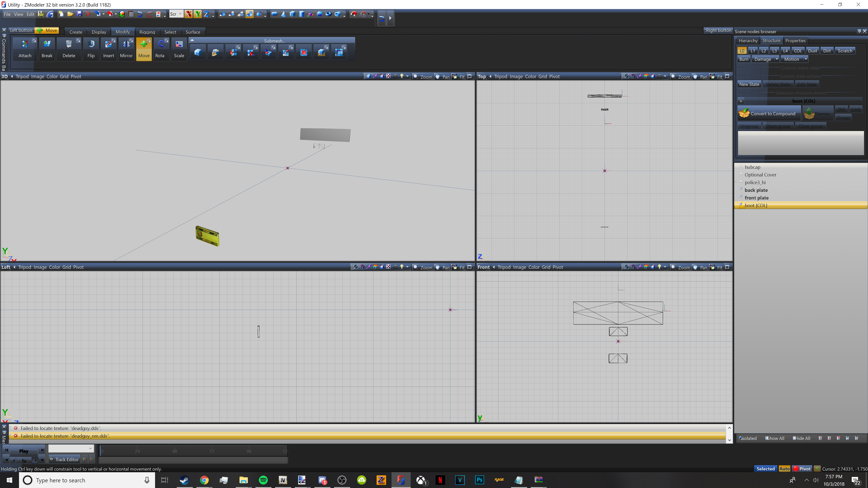Screen dimensions: 868x488
Task: Switch to the Rigging tab
Action: (147, 32)
